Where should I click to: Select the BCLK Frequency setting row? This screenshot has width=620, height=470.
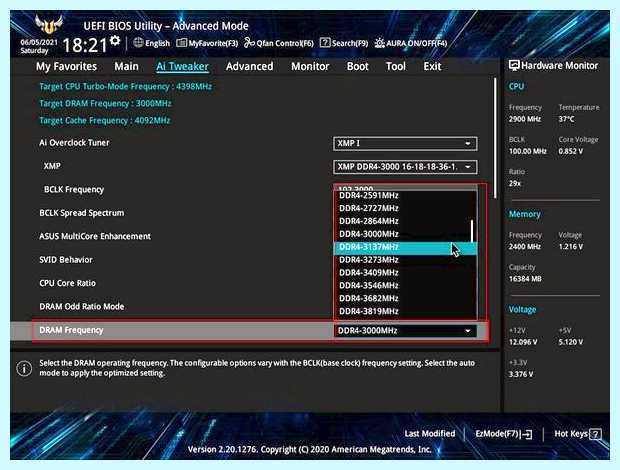tap(74, 189)
